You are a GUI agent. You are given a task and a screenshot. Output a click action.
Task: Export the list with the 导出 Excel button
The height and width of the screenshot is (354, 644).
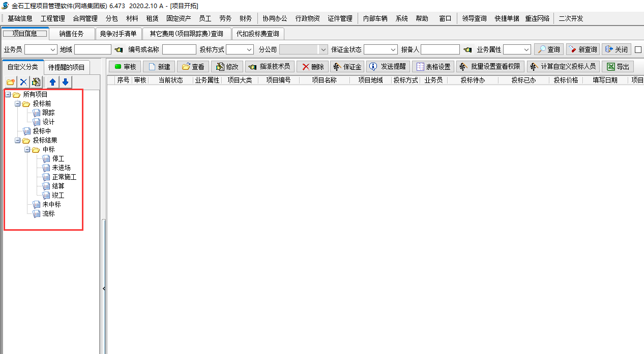[618, 67]
